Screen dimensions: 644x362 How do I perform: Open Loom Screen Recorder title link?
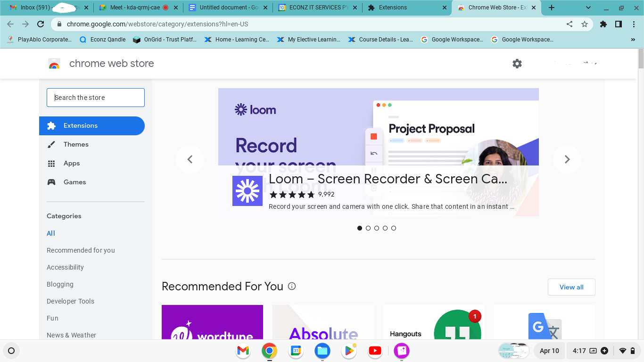point(388,179)
